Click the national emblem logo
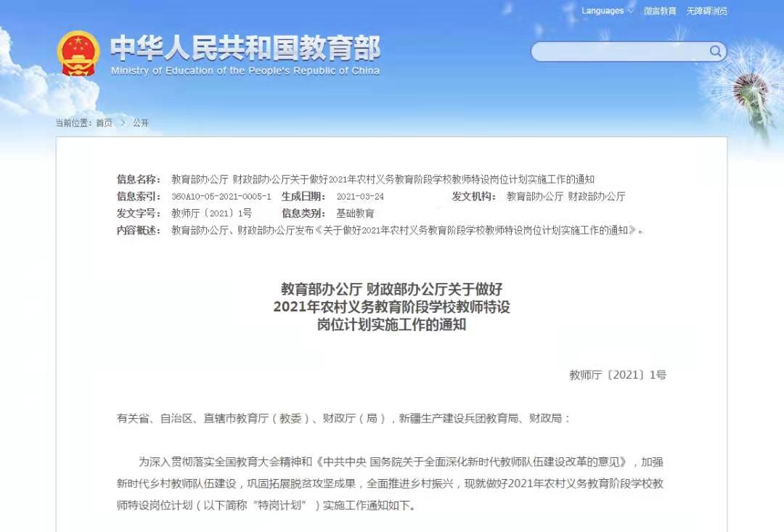The image size is (784, 532). pyautogui.click(x=78, y=53)
